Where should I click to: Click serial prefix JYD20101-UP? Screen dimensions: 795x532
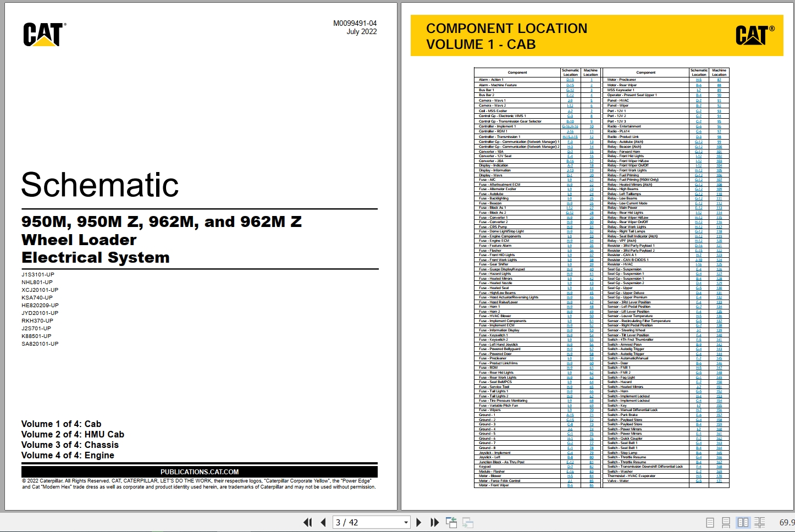(x=40, y=313)
